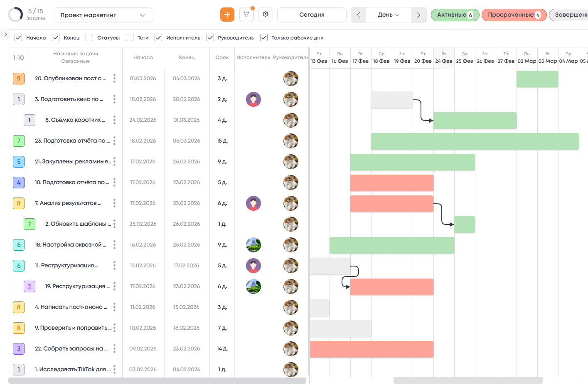The width and height of the screenshot is (588, 385).
Task: Uncheck the Начало column checkbox
Action: coord(18,37)
